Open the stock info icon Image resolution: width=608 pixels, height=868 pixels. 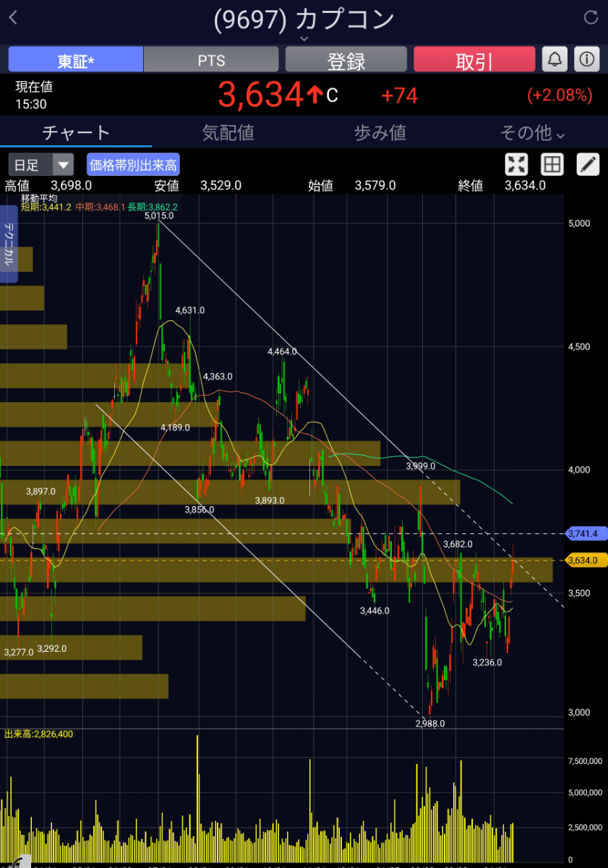coord(587,60)
